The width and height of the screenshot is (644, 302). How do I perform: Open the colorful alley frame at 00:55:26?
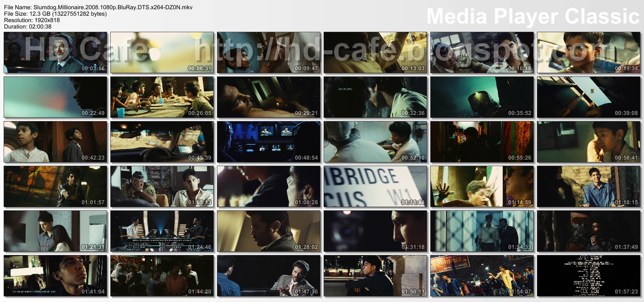click(x=482, y=142)
